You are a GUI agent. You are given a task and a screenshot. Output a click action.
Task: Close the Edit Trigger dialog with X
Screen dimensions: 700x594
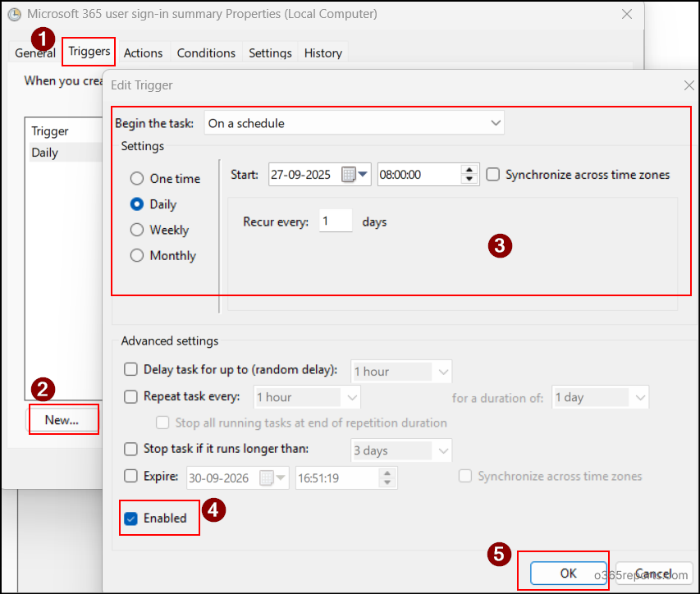(x=688, y=85)
